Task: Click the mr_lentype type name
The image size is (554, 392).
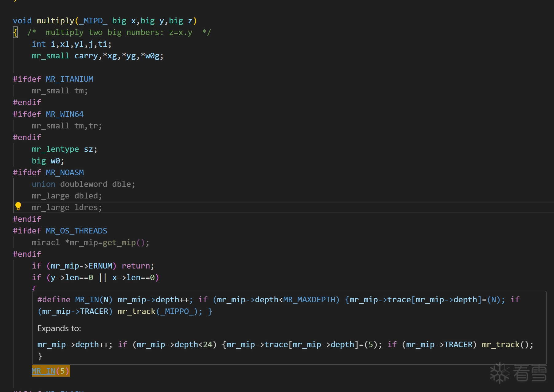Action: coord(55,149)
